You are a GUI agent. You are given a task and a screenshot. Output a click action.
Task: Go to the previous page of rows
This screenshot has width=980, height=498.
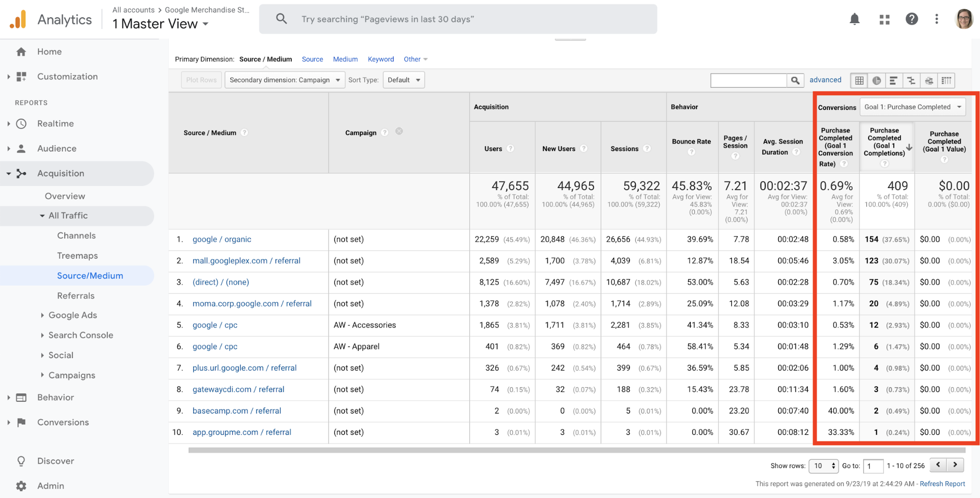[x=938, y=465]
